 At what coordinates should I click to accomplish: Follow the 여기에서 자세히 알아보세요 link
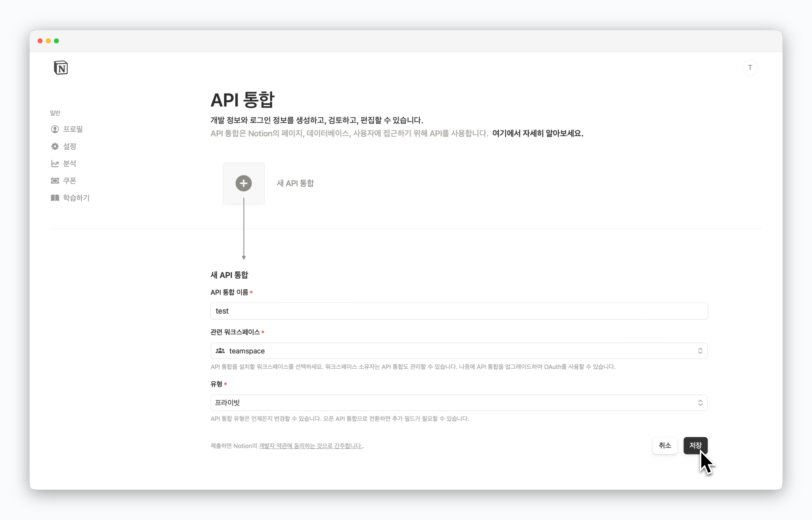click(537, 133)
